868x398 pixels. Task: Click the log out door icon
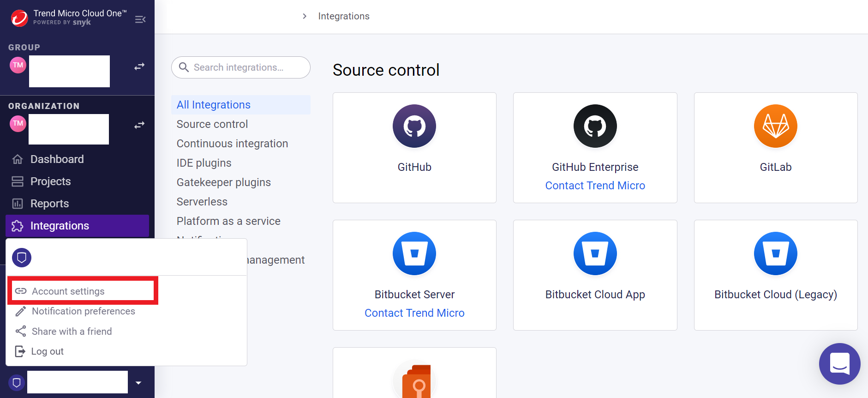pyautogui.click(x=20, y=351)
